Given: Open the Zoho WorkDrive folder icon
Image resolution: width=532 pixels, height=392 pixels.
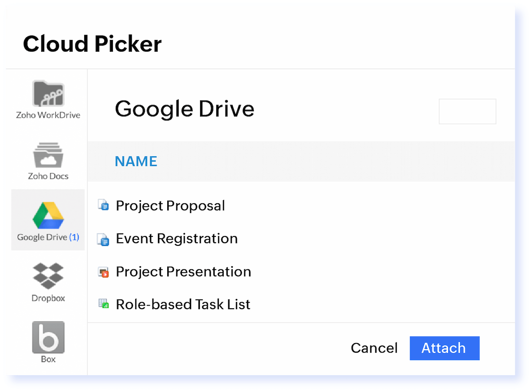Looking at the screenshot, I should pyautogui.click(x=48, y=95).
